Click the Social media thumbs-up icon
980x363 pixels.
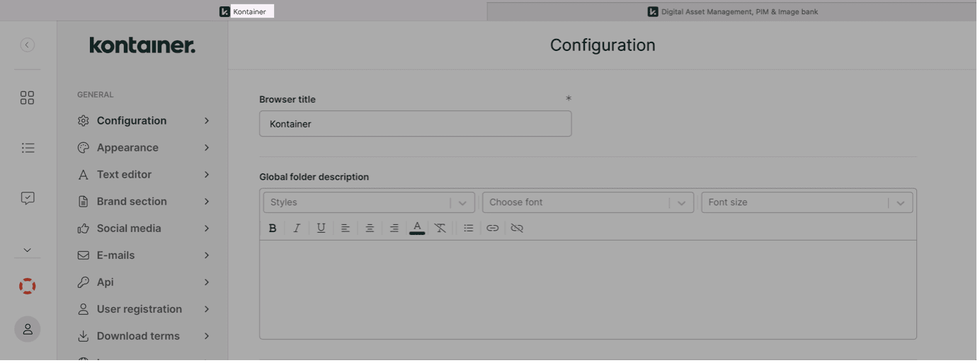click(84, 229)
